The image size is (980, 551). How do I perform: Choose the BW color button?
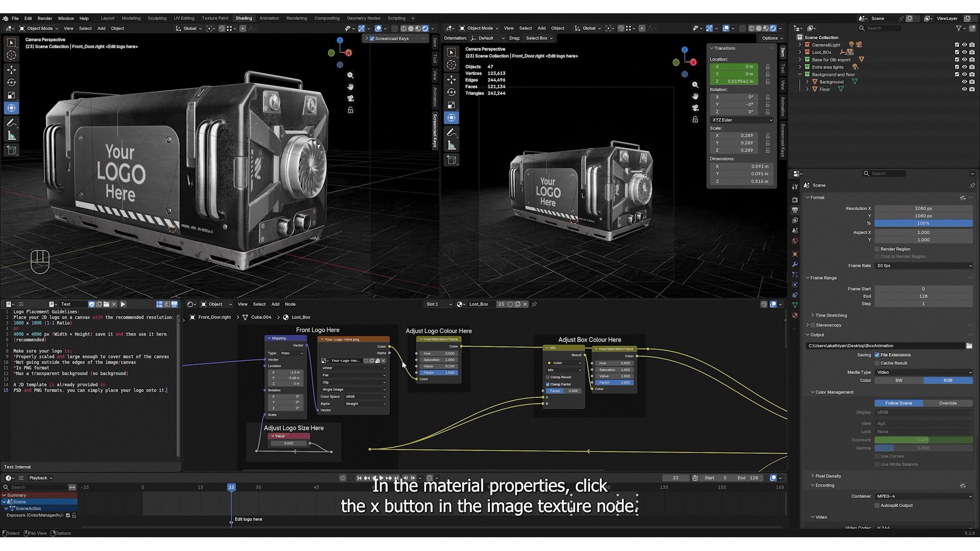[899, 381]
